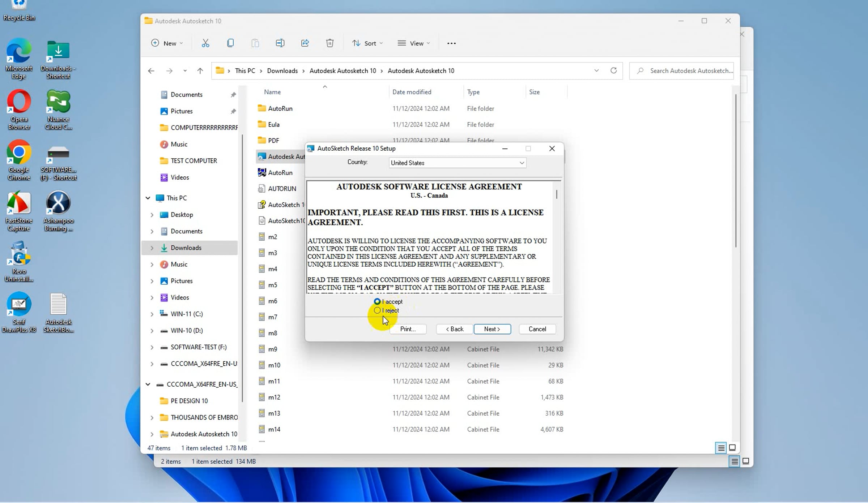Collapse This PC in the sidebar

[x=148, y=198]
